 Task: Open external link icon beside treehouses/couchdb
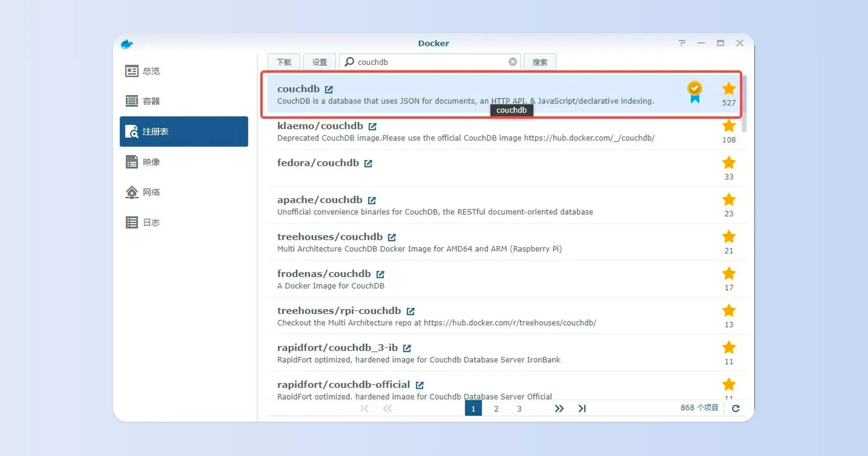point(392,237)
